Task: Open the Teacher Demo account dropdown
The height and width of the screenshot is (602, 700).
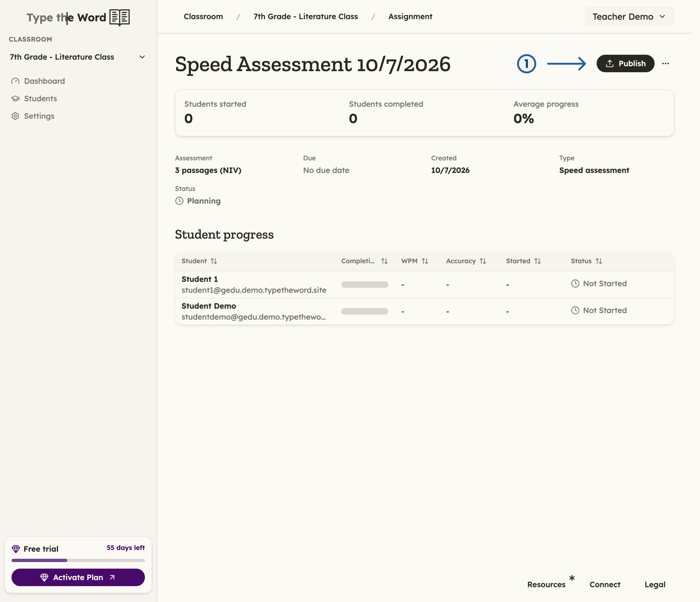Action: coord(629,17)
